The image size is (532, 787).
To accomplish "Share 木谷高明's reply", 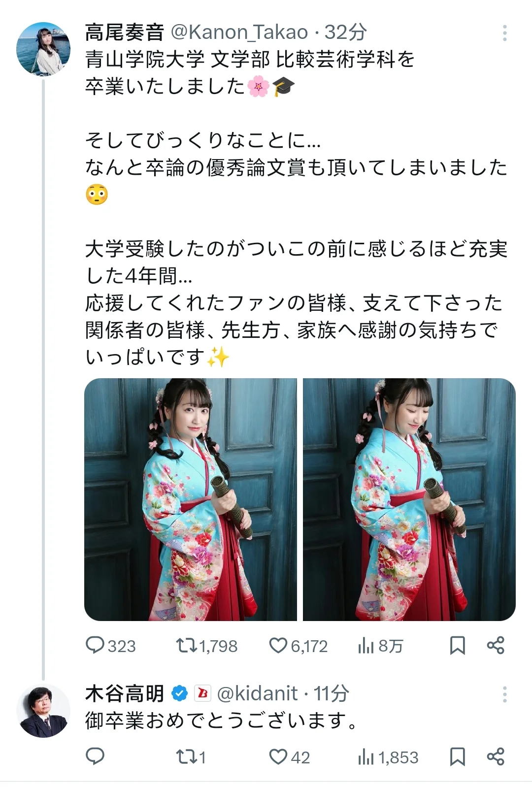I will pos(495,756).
